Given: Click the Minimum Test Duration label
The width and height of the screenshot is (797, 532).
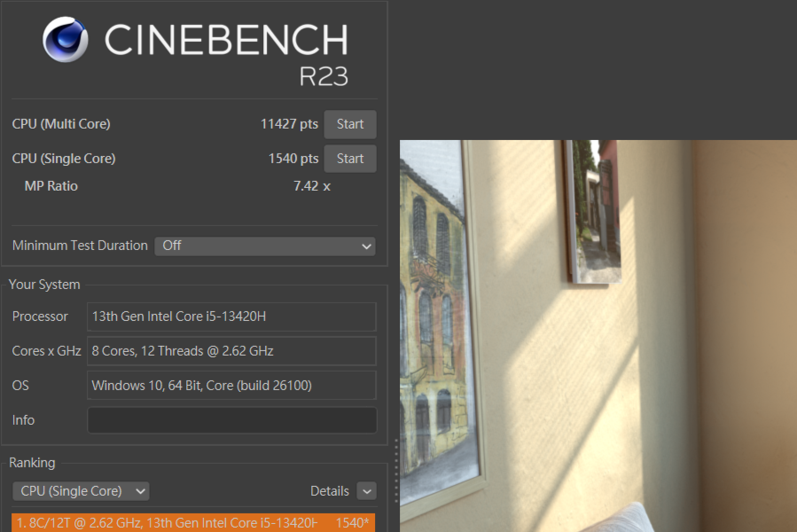Looking at the screenshot, I should click(80, 246).
